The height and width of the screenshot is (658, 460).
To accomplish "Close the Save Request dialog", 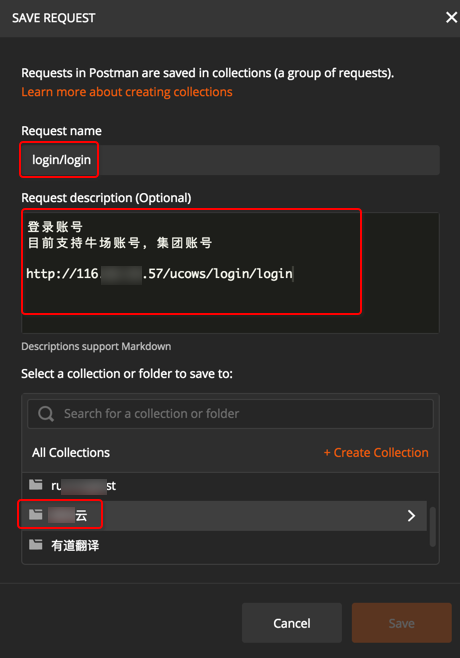I will (451, 18).
